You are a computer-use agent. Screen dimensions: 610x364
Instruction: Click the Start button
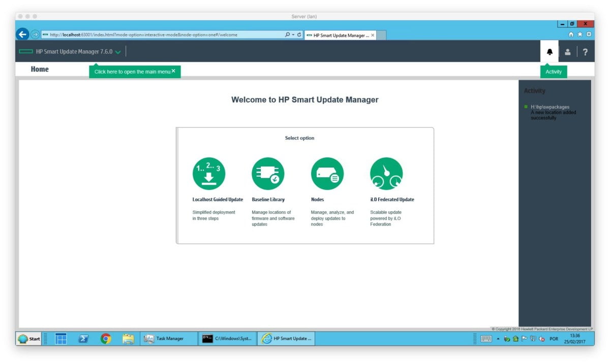point(29,339)
